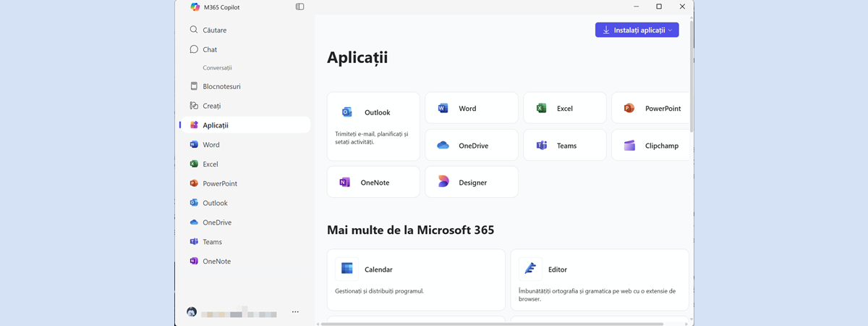Launch Teams from the sidebar

click(x=212, y=242)
